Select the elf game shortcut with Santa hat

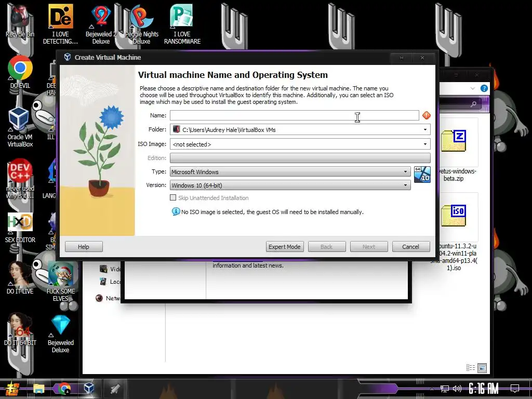point(60,282)
